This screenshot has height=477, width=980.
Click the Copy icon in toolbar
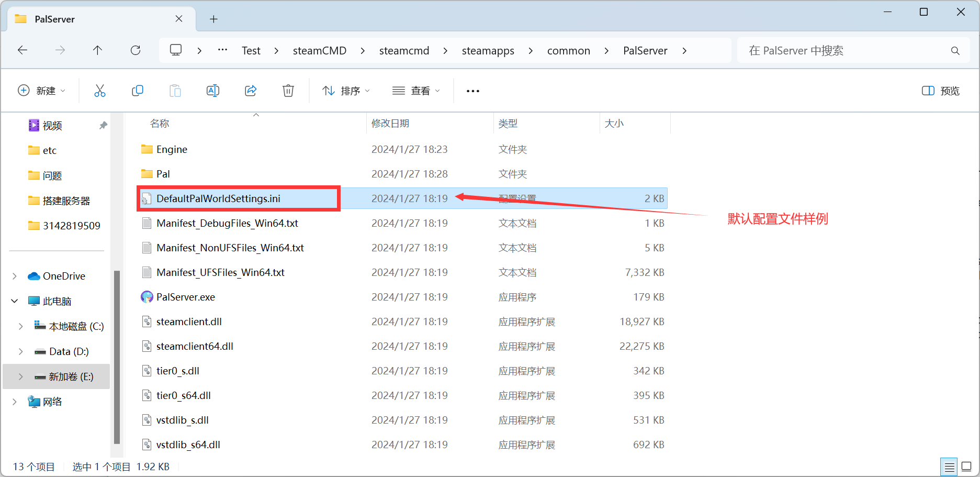click(x=138, y=91)
